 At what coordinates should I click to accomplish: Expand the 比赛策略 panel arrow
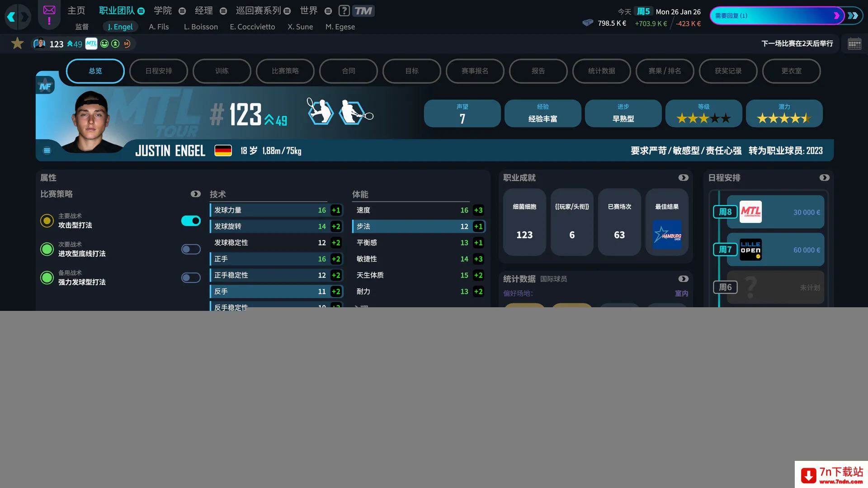tap(196, 194)
